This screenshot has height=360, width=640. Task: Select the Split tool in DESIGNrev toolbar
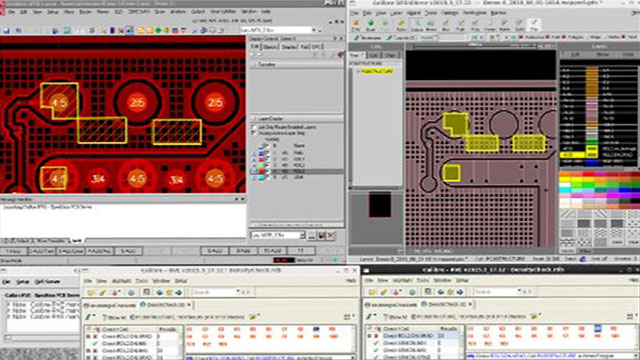tap(519, 25)
